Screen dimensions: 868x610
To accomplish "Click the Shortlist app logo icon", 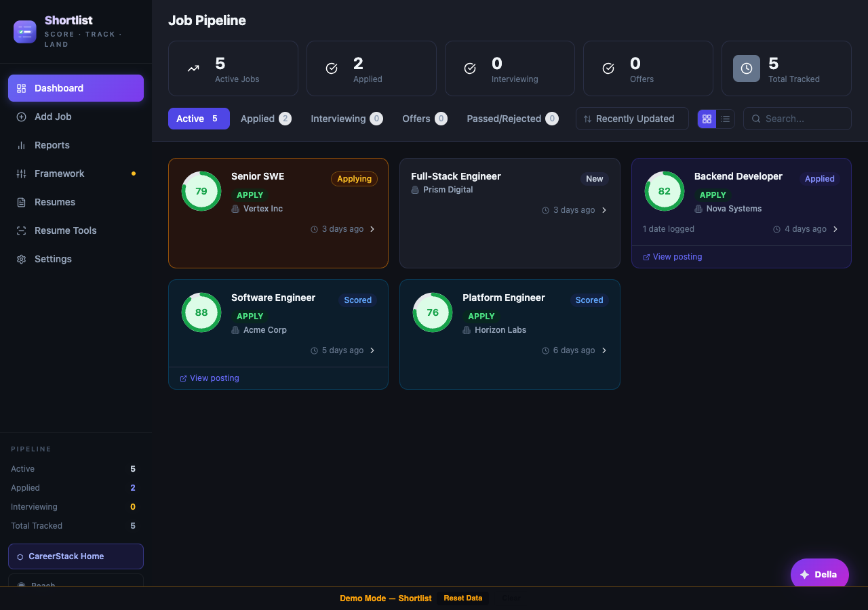I will [x=25, y=32].
